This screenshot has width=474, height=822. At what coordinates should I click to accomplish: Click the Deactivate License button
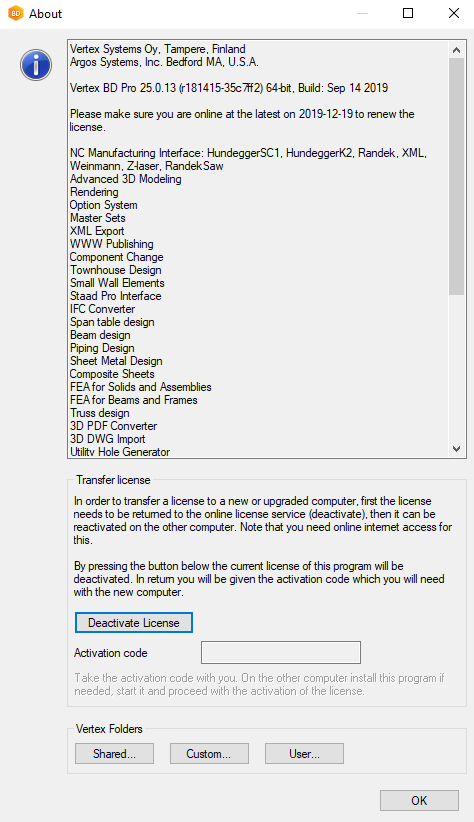(134, 623)
